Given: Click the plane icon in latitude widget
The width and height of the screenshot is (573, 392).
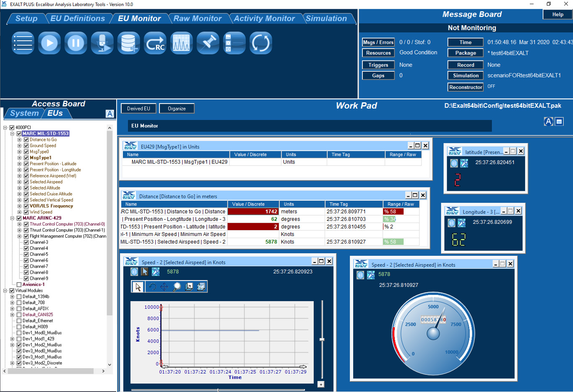Looking at the screenshot, I should pyautogui.click(x=464, y=163).
